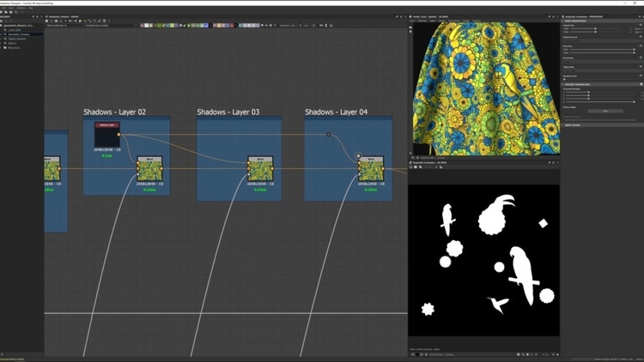The image size is (644, 362).
Task: Click the dot connector node above Layer 04
Action: click(x=328, y=134)
